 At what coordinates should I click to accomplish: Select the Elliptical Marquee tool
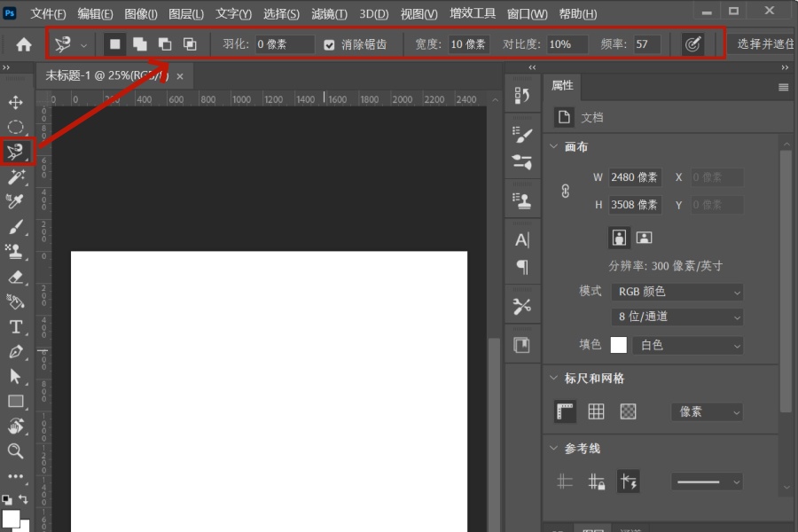(x=15, y=127)
